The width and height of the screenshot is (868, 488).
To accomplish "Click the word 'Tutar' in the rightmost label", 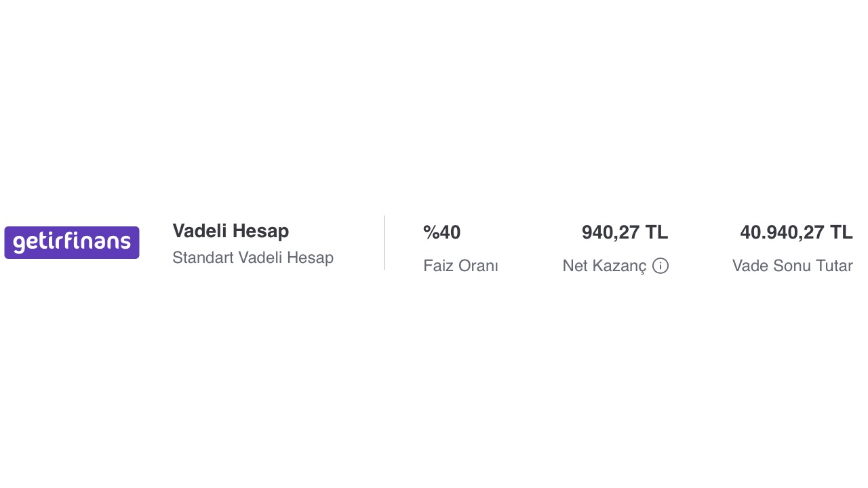I will click(x=831, y=266).
